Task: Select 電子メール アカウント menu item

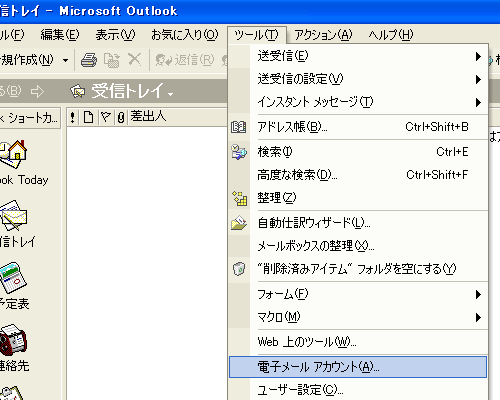Action: 358,367
